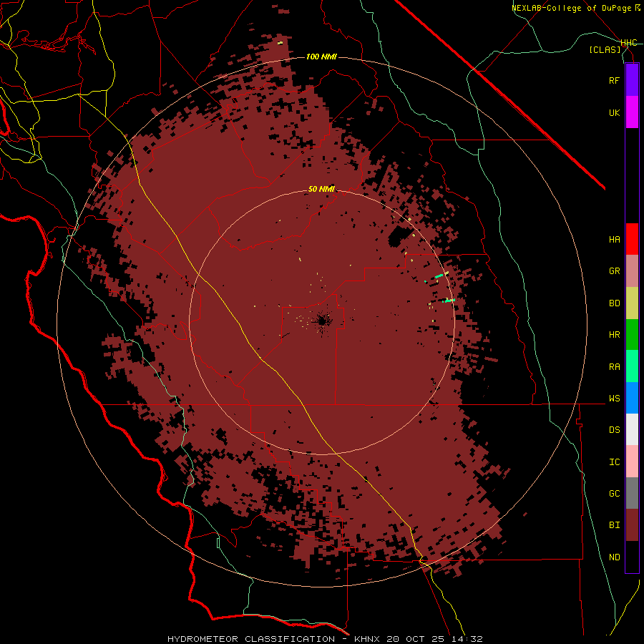Click the HR legend label
Image resolution: width=644 pixels, height=644 pixels.
click(614, 335)
